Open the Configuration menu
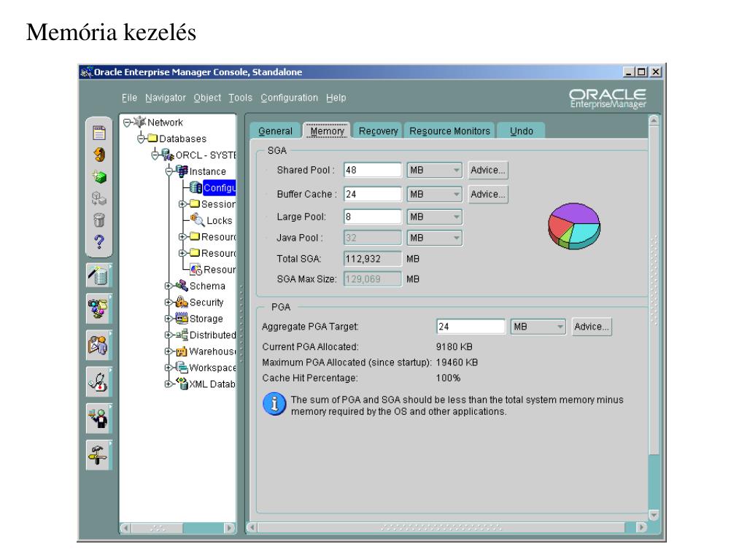 (289, 98)
